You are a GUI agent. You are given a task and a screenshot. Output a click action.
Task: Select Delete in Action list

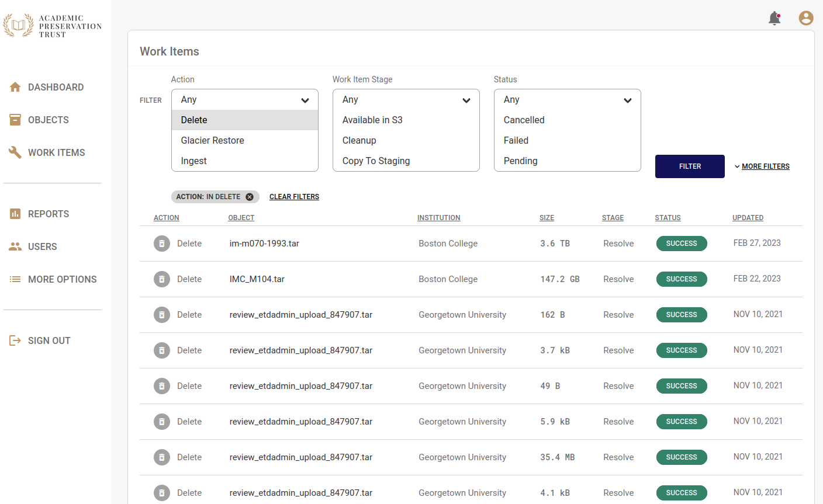[245, 120]
